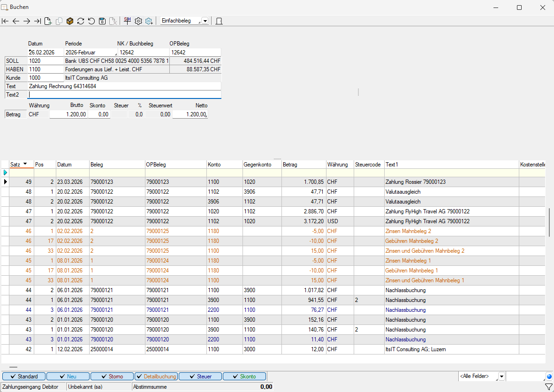Open the settings gear icon
This screenshot has width=554, height=392.
[138, 21]
